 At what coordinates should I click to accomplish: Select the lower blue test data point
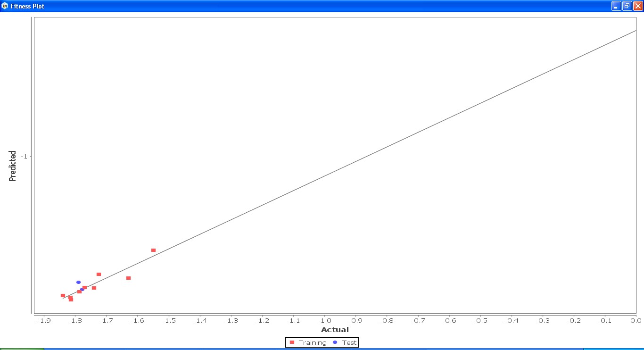coord(82,289)
